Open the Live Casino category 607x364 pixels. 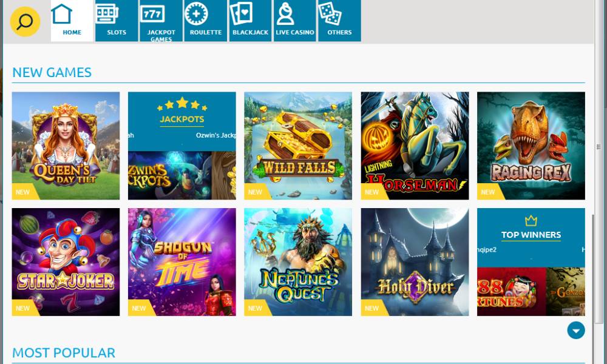(295, 21)
